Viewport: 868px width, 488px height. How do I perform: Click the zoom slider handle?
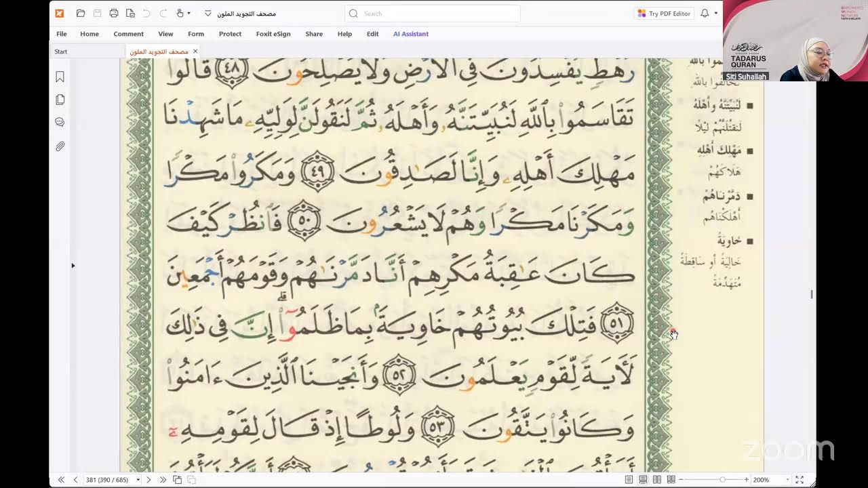(722, 480)
